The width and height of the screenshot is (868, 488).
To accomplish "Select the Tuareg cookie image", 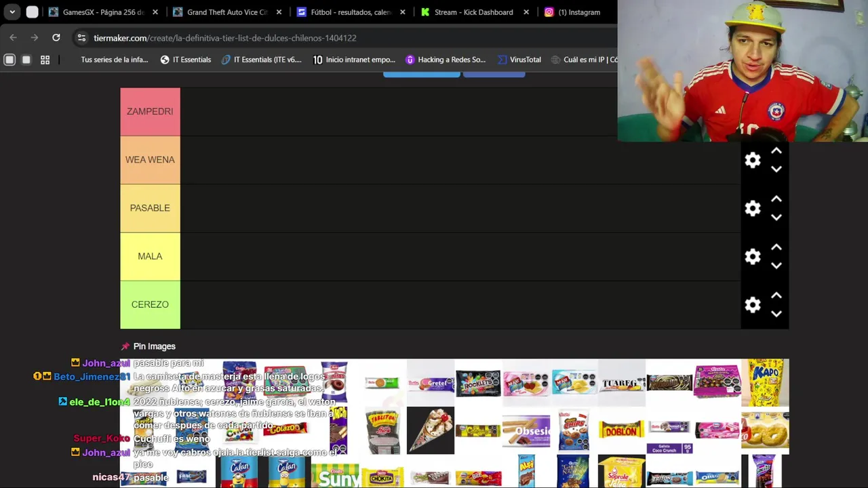I will (622, 383).
